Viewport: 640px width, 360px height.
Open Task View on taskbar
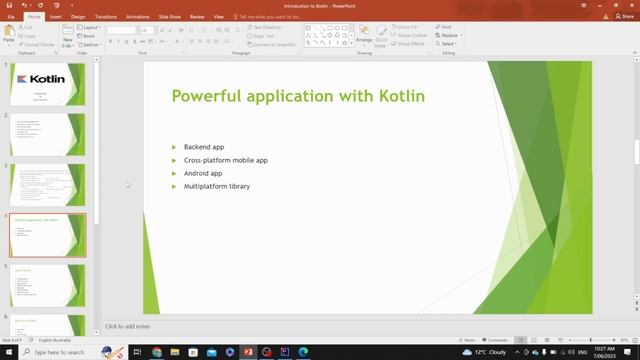(x=137, y=352)
